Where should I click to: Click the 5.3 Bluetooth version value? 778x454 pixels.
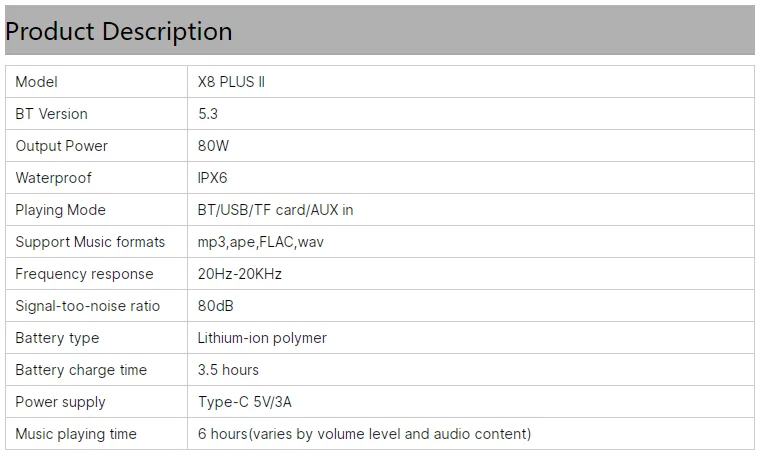(x=208, y=114)
